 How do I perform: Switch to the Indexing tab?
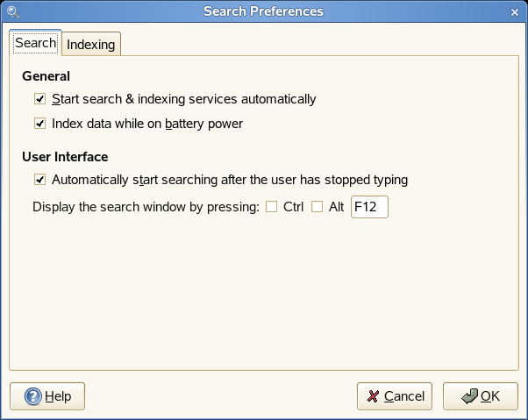[91, 44]
